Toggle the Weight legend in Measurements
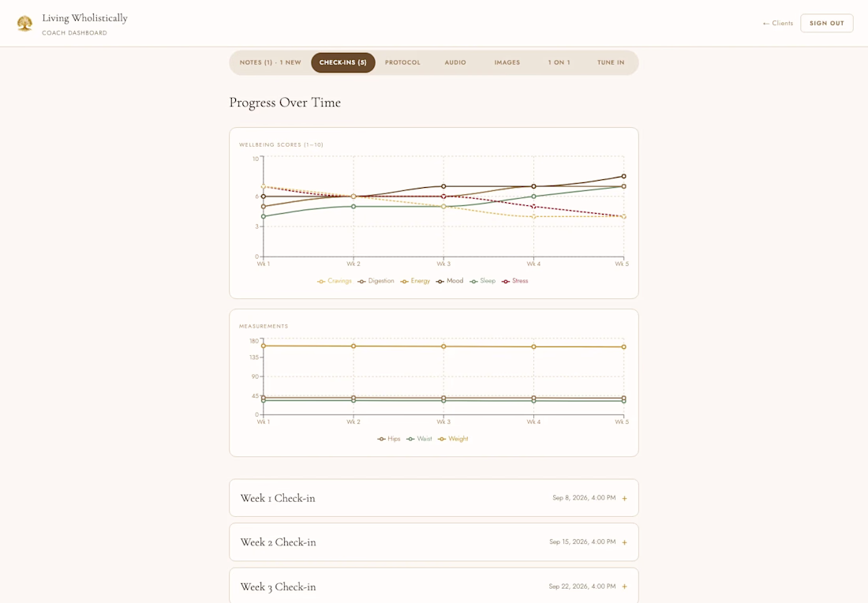The height and width of the screenshot is (603, 868). pyautogui.click(x=453, y=439)
